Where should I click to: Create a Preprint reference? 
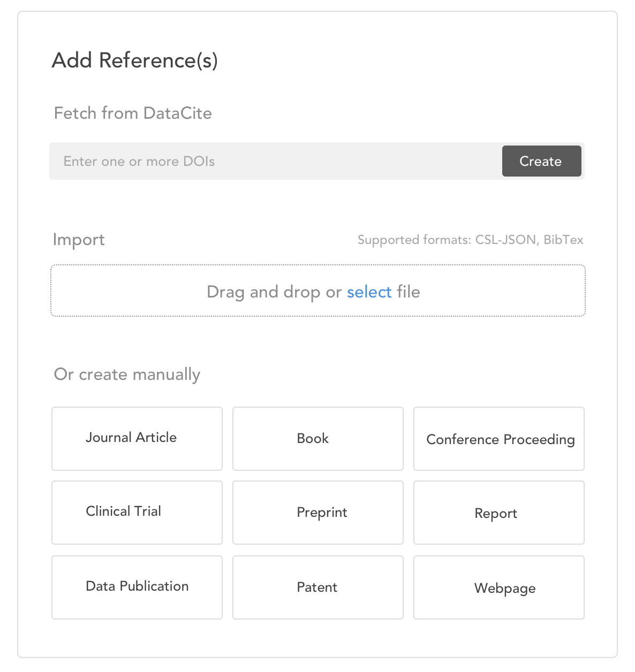pyautogui.click(x=317, y=512)
